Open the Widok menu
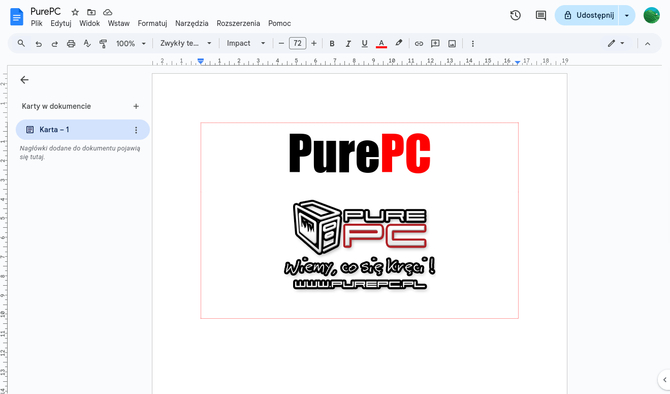 (x=89, y=24)
